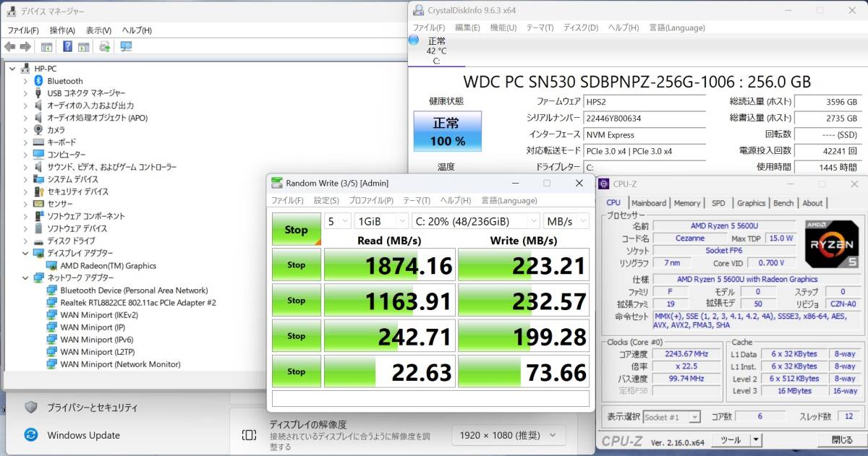Click the help icon in Device Manager toolbar
This screenshot has height=456, width=868.
tap(67, 47)
